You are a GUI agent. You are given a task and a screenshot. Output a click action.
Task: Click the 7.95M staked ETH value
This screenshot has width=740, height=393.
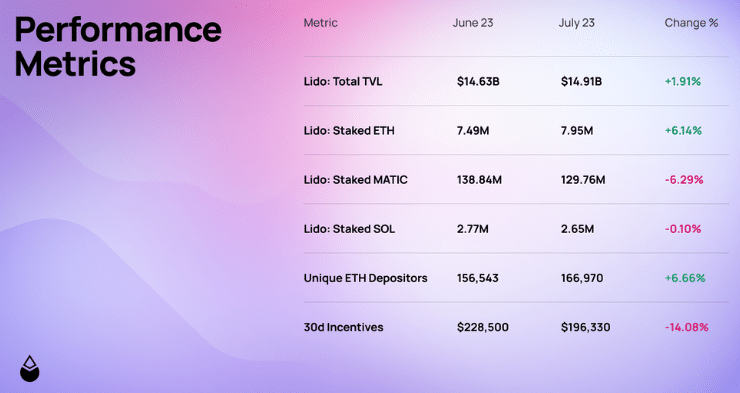(x=577, y=131)
